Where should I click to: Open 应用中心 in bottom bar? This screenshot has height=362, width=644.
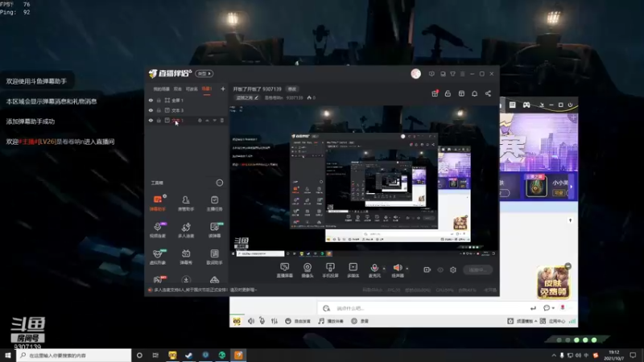(553, 321)
